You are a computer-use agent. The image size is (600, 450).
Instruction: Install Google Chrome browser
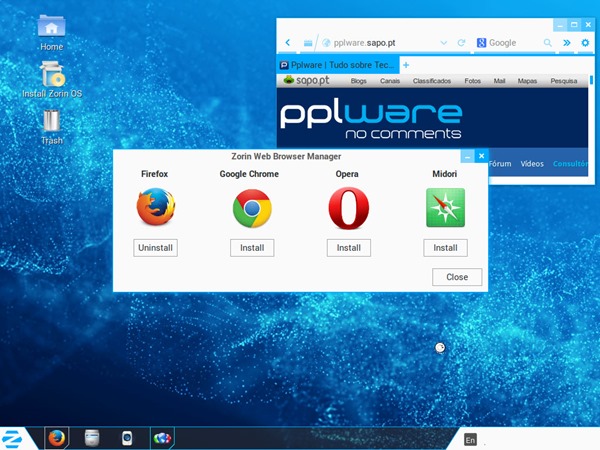[x=252, y=248]
